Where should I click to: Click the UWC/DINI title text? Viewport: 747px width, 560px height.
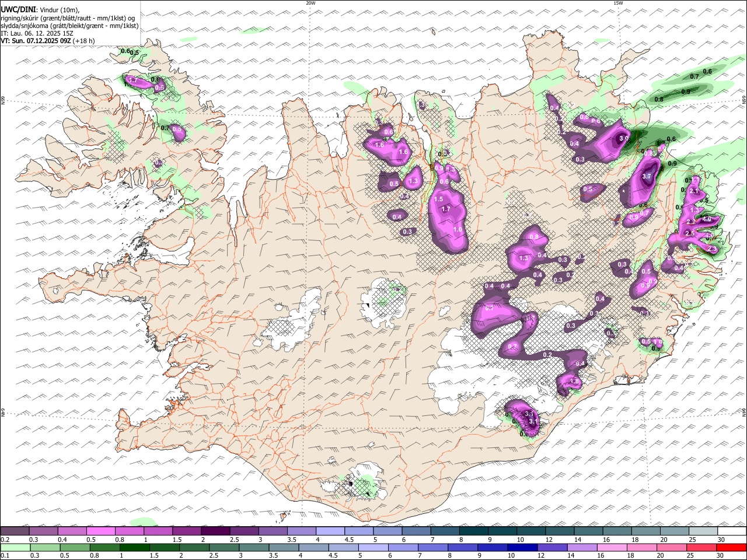[18, 9]
